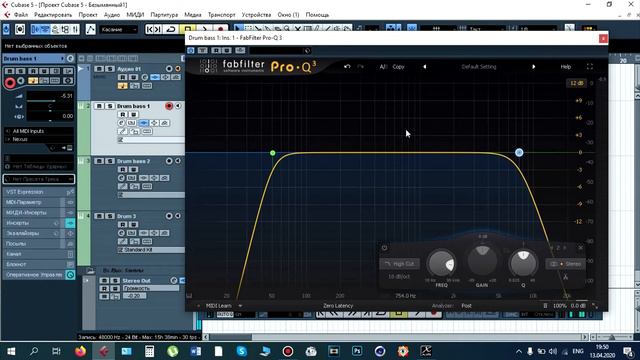This screenshot has width=640, height=360.
Task: Open Microsoft Word from the taskbar
Action: [196, 351]
